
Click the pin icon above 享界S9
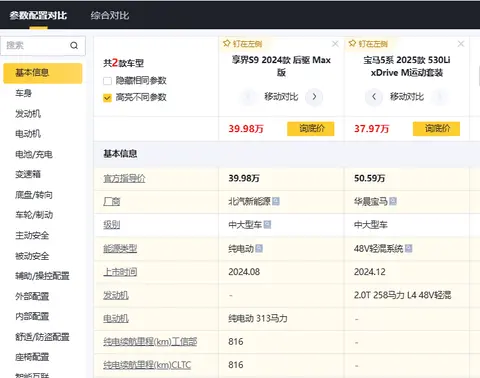tap(227, 44)
